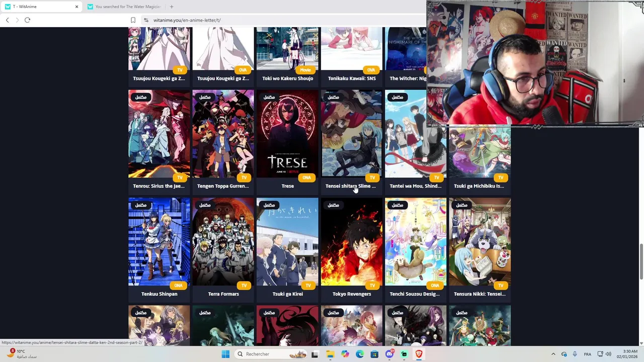Image resolution: width=644 pixels, height=362 pixels.
Task: Go back with the browser back arrow
Action: coord(8,20)
